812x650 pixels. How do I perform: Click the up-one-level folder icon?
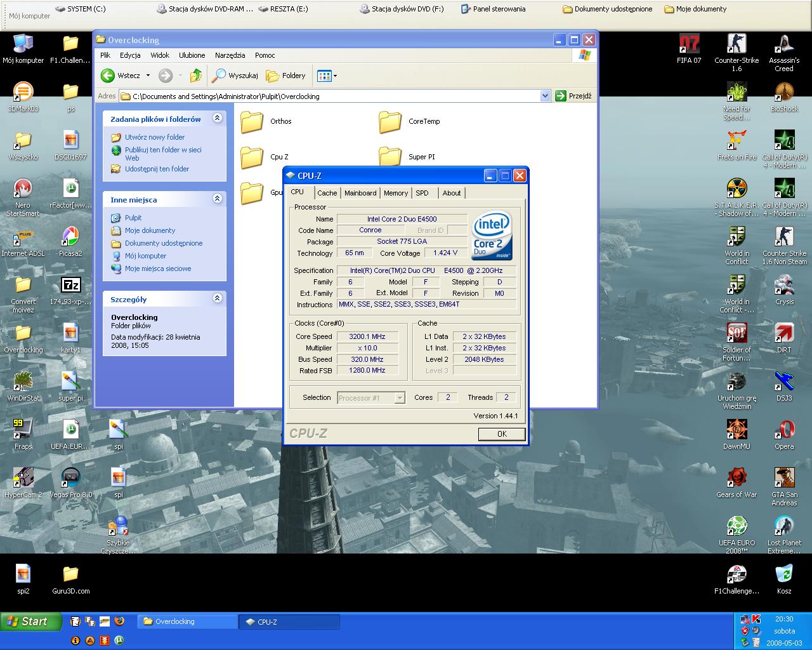click(196, 76)
